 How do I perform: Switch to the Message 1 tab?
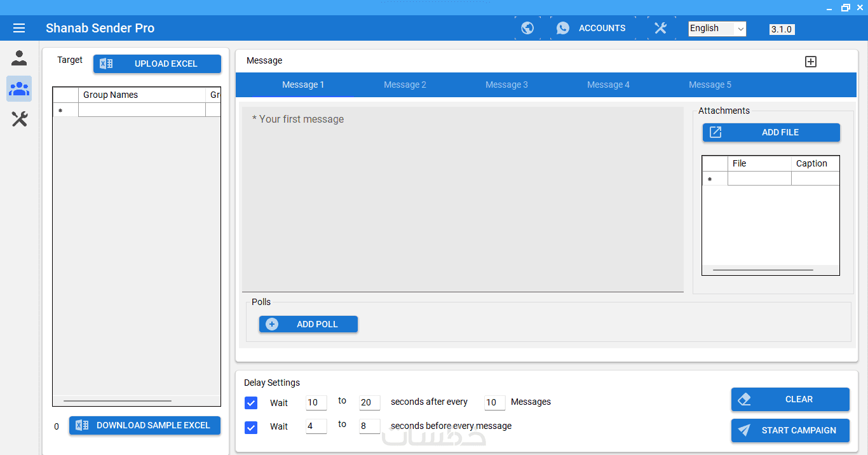pyautogui.click(x=303, y=85)
